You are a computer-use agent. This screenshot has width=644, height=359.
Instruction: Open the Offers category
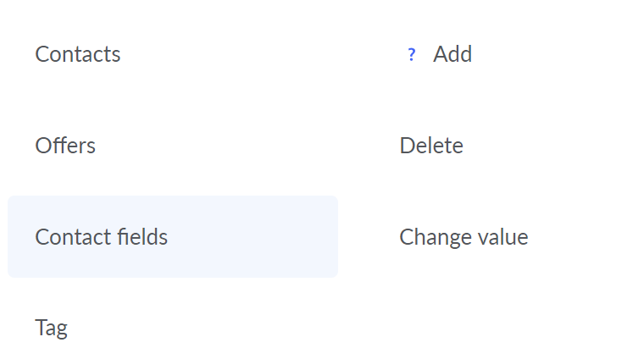point(65,146)
